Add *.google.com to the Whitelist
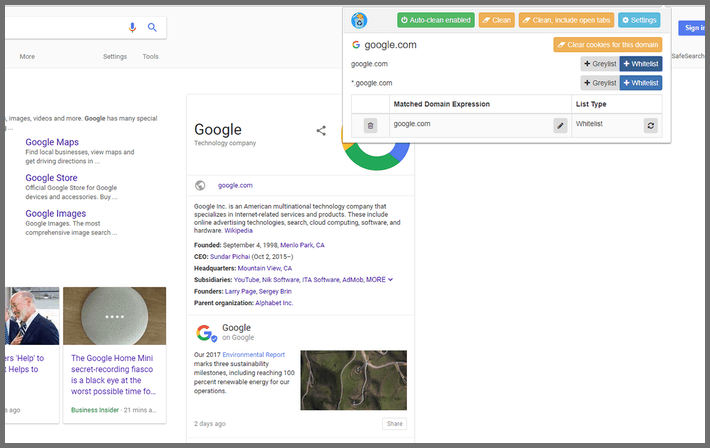The image size is (710, 448). pos(641,83)
